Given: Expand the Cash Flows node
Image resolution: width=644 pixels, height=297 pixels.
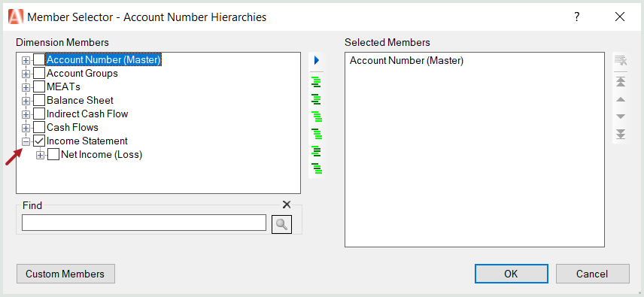Looking at the screenshot, I should pyautogui.click(x=26, y=128).
